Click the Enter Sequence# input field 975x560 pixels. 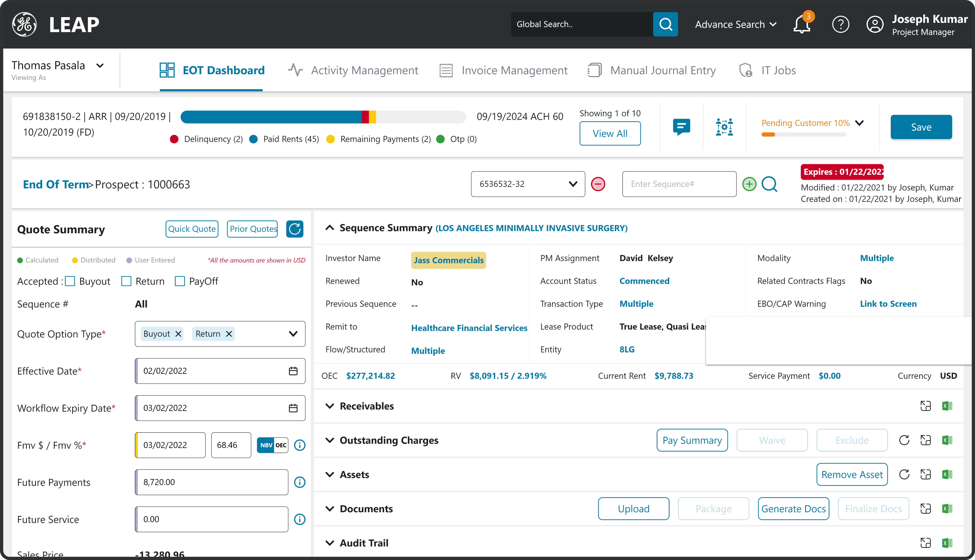point(679,184)
